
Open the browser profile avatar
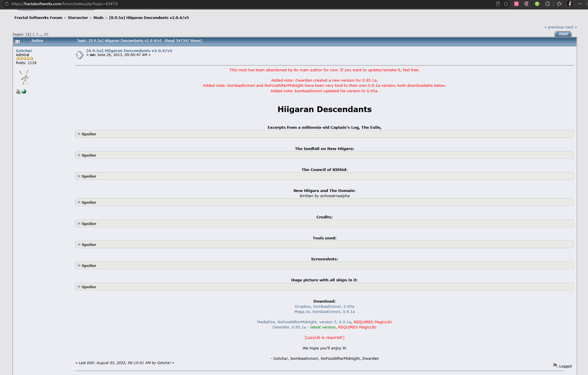(570, 4)
